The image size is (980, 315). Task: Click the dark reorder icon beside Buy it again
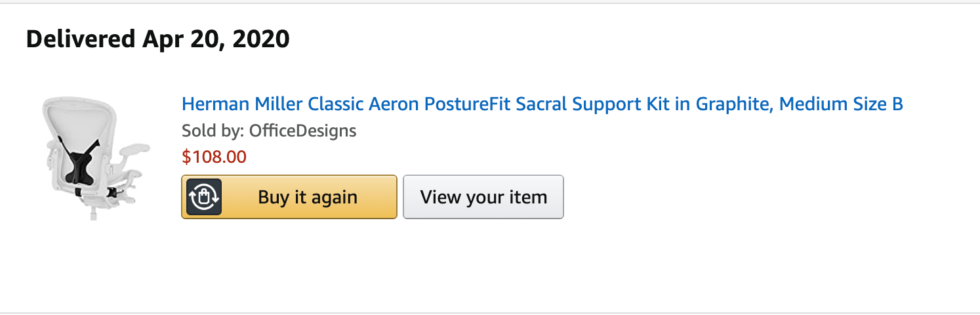204,197
